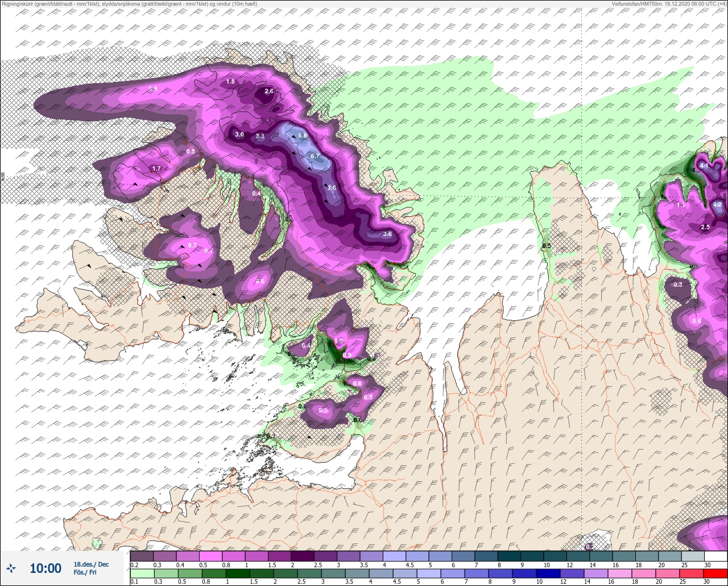Click the Veðurstofan compass logo icon
This screenshot has width=728, height=586.
[x=11, y=568]
